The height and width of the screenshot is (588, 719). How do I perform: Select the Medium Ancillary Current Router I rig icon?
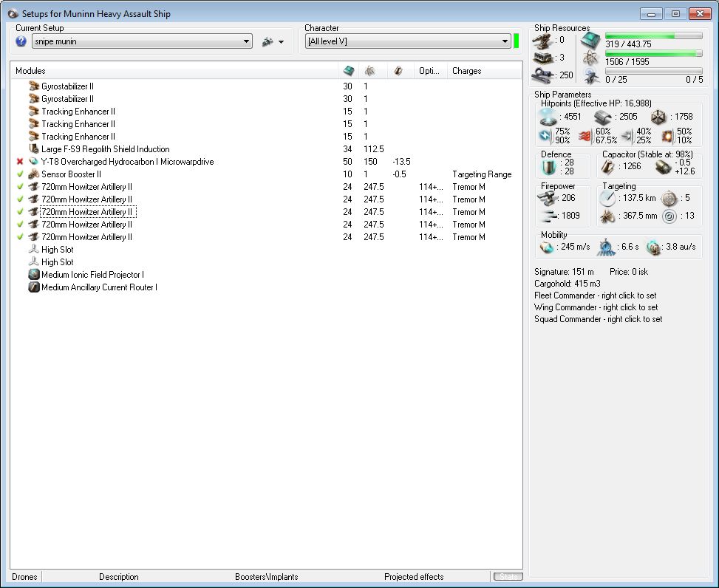pyautogui.click(x=34, y=287)
